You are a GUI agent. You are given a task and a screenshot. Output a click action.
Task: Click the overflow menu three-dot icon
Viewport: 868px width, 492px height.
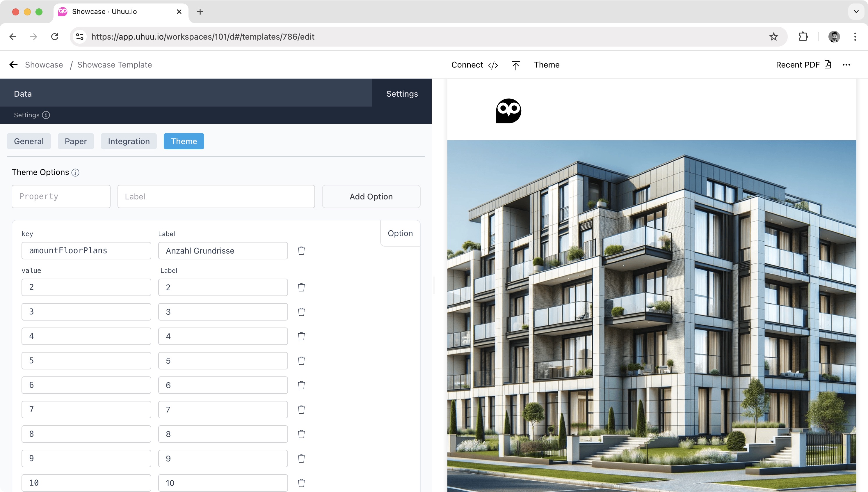pyautogui.click(x=846, y=64)
